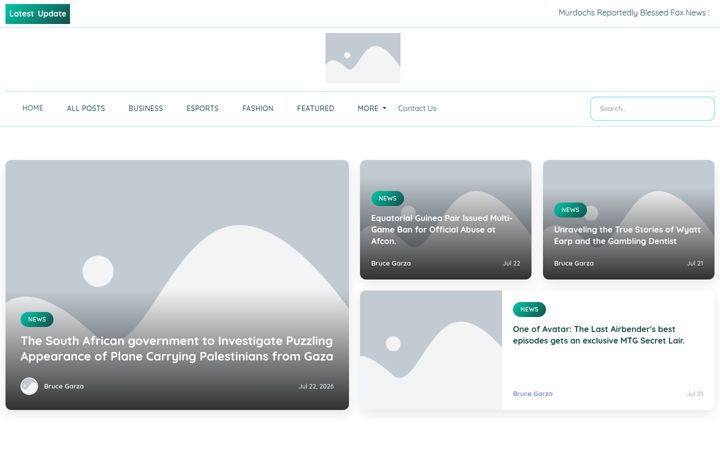The image size is (720, 450).
Task: Select the BUSINESS category
Action: pyautogui.click(x=146, y=108)
